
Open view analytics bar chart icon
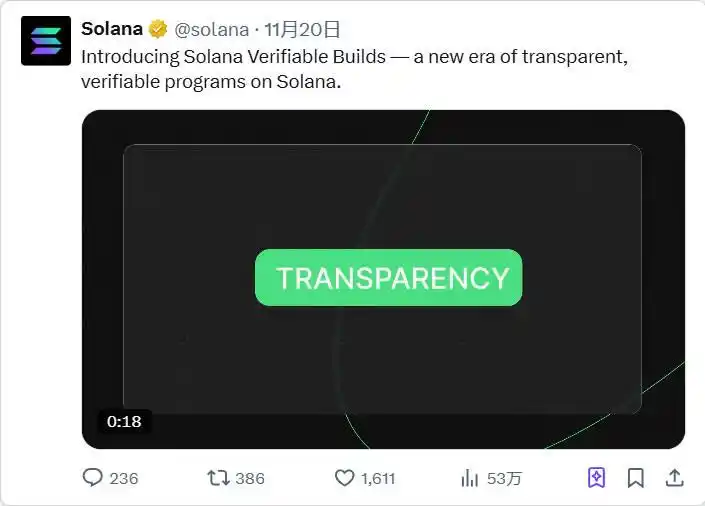click(x=469, y=478)
